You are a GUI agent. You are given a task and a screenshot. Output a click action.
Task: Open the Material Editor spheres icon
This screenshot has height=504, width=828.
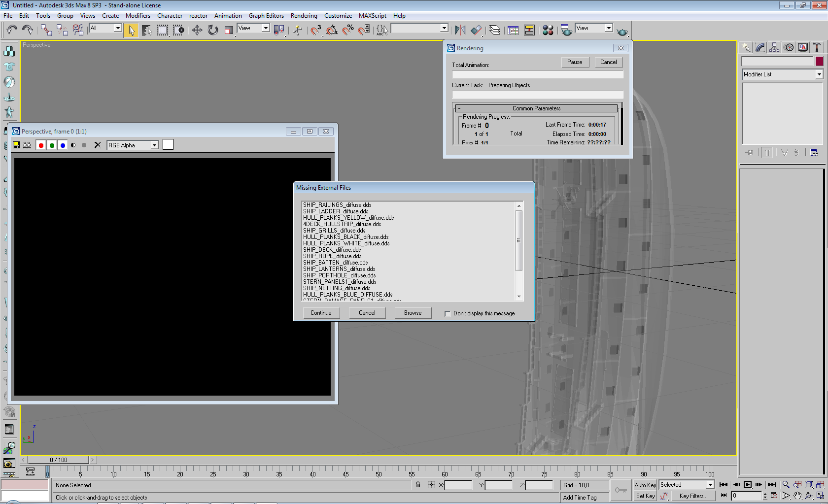tap(548, 31)
